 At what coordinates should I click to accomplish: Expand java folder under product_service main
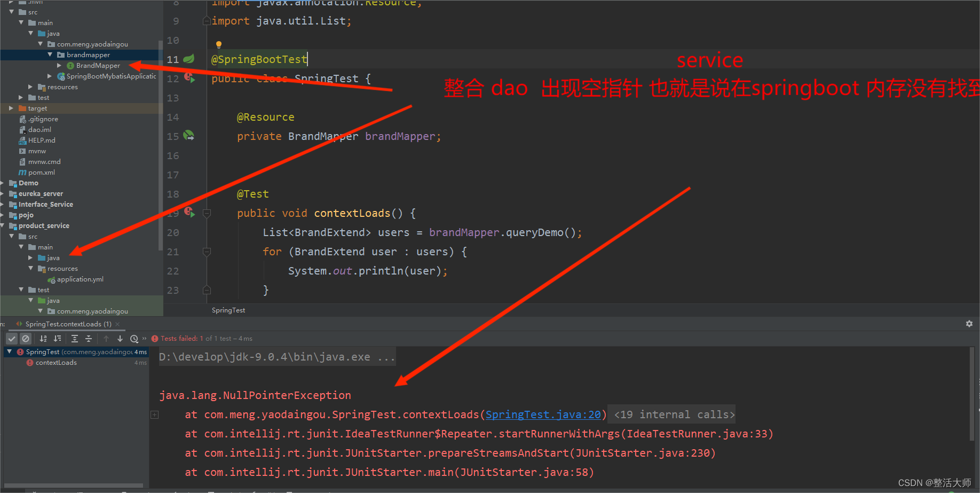tap(30, 257)
